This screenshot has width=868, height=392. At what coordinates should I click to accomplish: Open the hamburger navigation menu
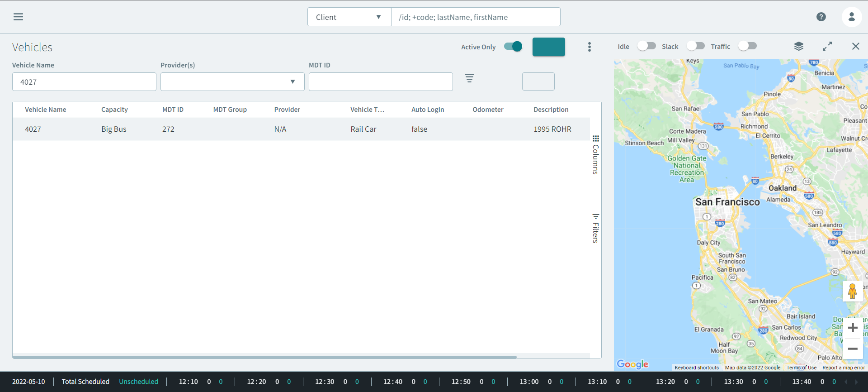(x=18, y=17)
